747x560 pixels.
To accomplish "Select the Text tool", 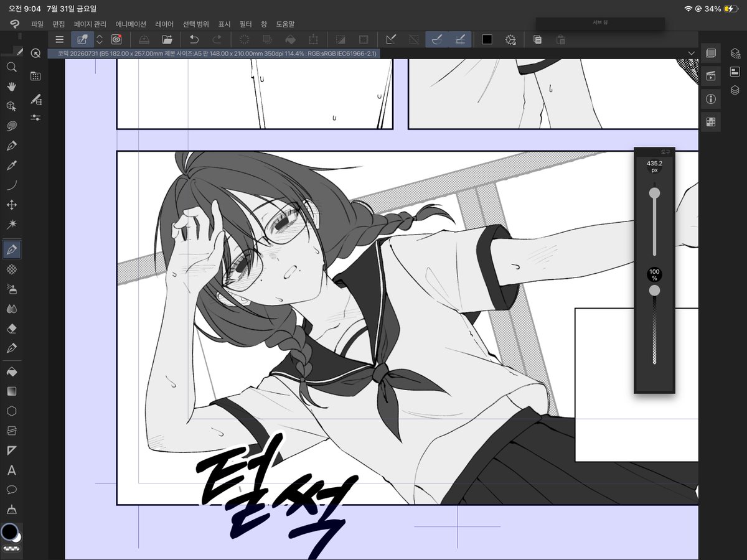I will pos(11,470).
